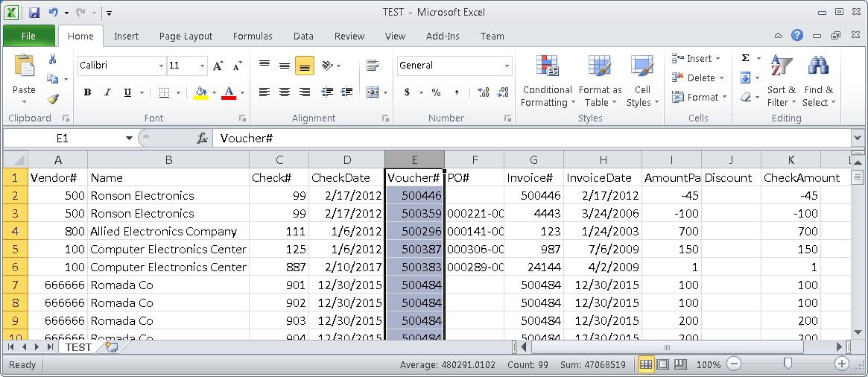Toggle Bold formatting
The image size is (868, 377).
pos(87,92)
